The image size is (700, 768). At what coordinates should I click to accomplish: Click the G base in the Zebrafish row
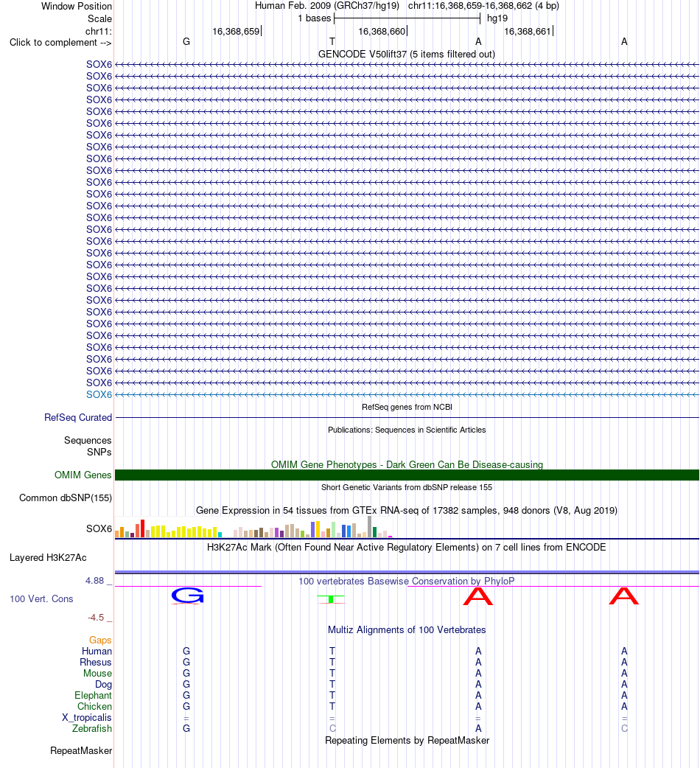pos(186,729)
